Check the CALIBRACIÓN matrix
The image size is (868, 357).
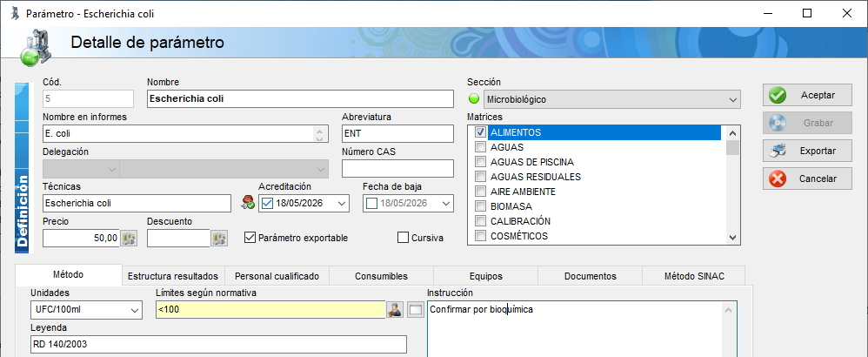point(480,221)
